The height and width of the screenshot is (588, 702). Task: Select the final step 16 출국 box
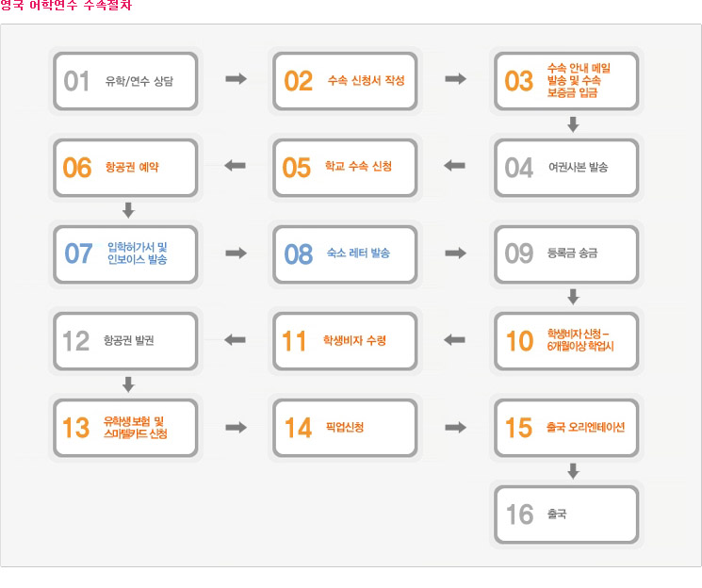pyautogui.click(x=566, y=514)
